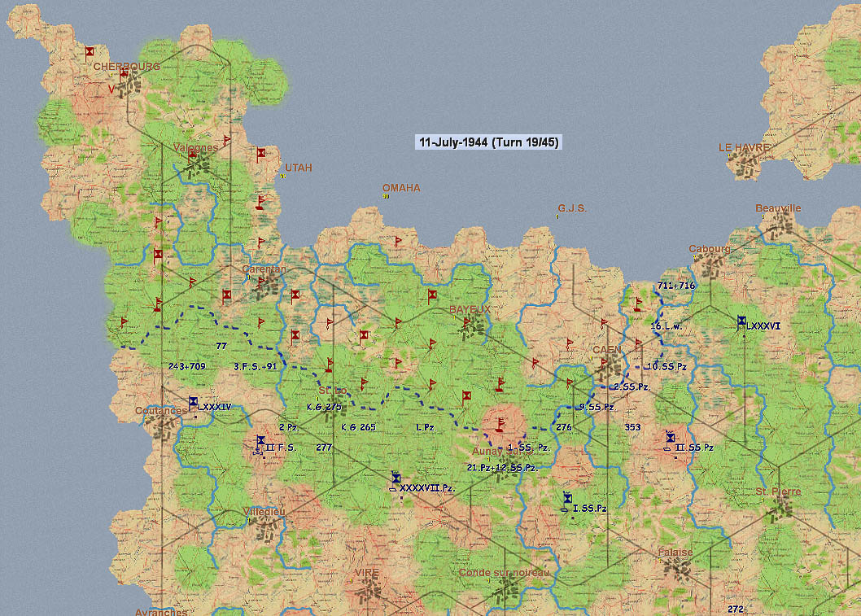Click the date label 11-July-1944 (Turn 19/45)
The width and height of the screenshot is (861, 616).
(489, 142)
